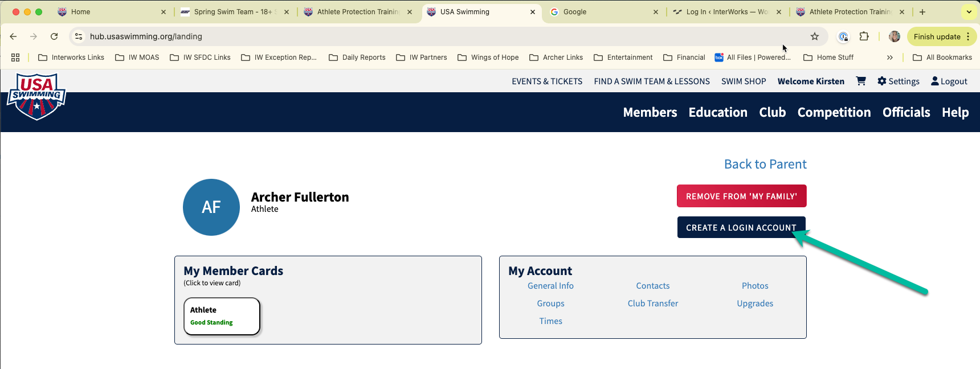The width and height of the screenshot is (980, 369).
Task: Click the back navigation arrow
Action: pos(13,36)
